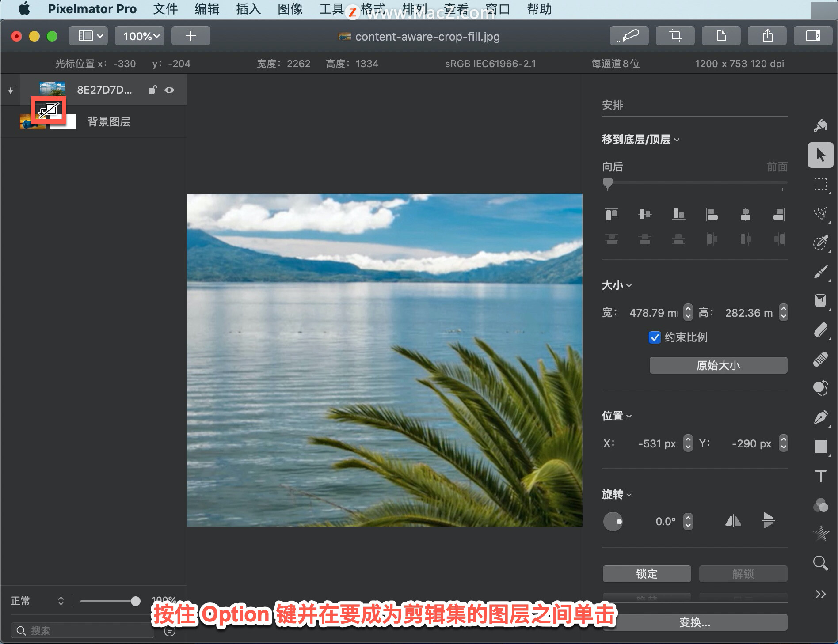Image resolution: width=838 pixels, height=644 pixels.
Task: Select the Arrange arrow tool
Action: pos(821,155)
